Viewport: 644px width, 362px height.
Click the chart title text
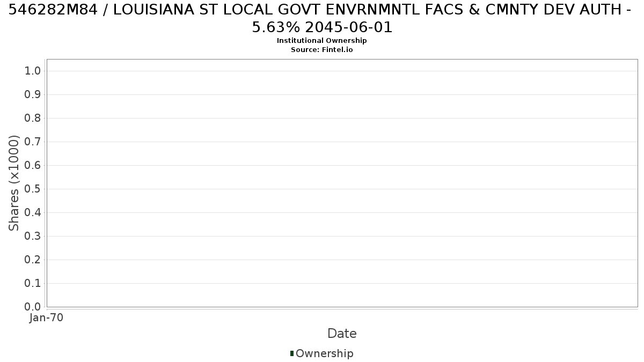click(322, 18)
